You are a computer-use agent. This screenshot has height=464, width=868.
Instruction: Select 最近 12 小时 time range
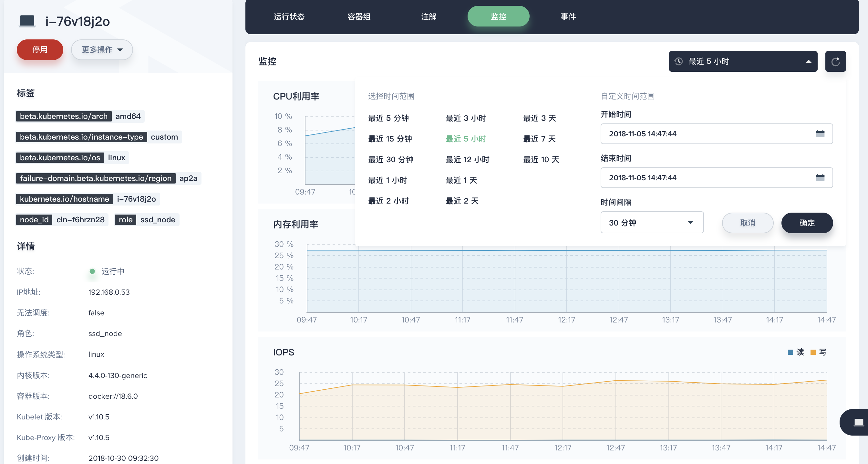pyautogui.click(x=467, y=159)
